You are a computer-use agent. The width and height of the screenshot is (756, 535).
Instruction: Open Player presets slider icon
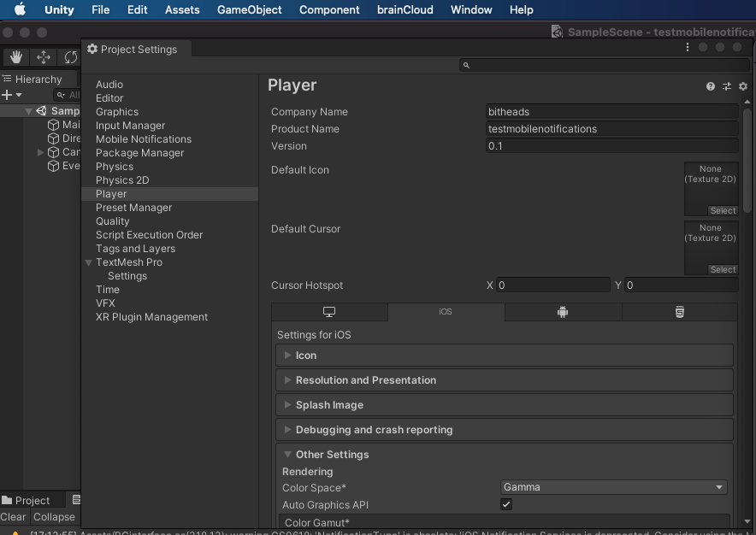click(727, 86)
